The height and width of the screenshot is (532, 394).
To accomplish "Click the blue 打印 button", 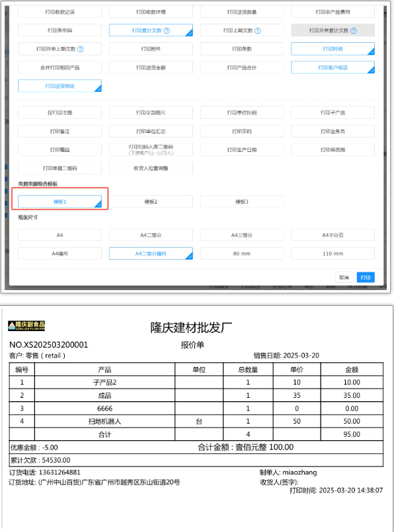I will pos(366,278).
